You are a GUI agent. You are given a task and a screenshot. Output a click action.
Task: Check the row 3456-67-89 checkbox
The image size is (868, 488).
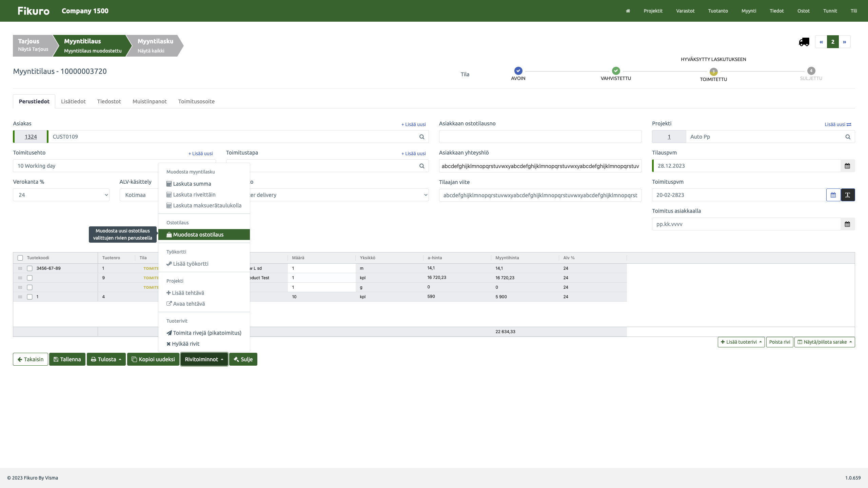tap(29, 268)
